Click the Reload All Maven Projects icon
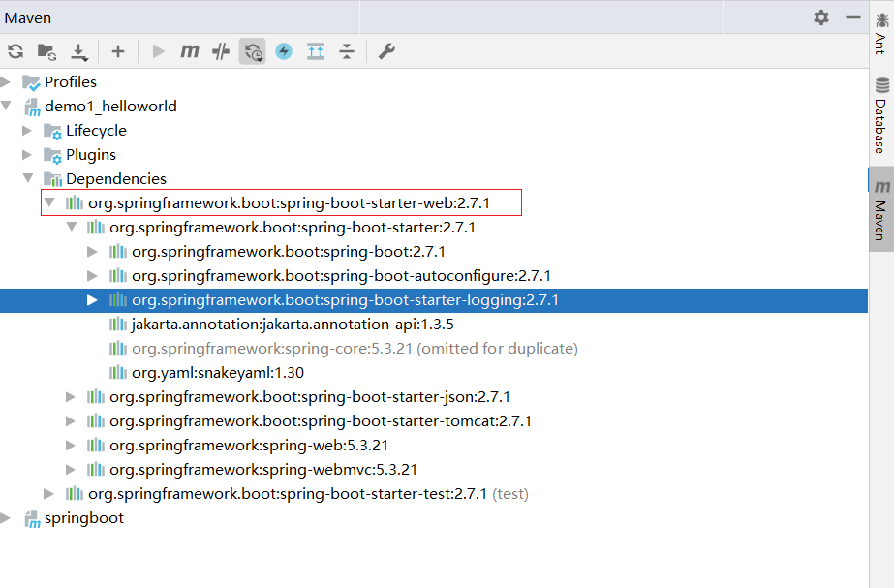894x588 pixels. (x=15, y=51)
